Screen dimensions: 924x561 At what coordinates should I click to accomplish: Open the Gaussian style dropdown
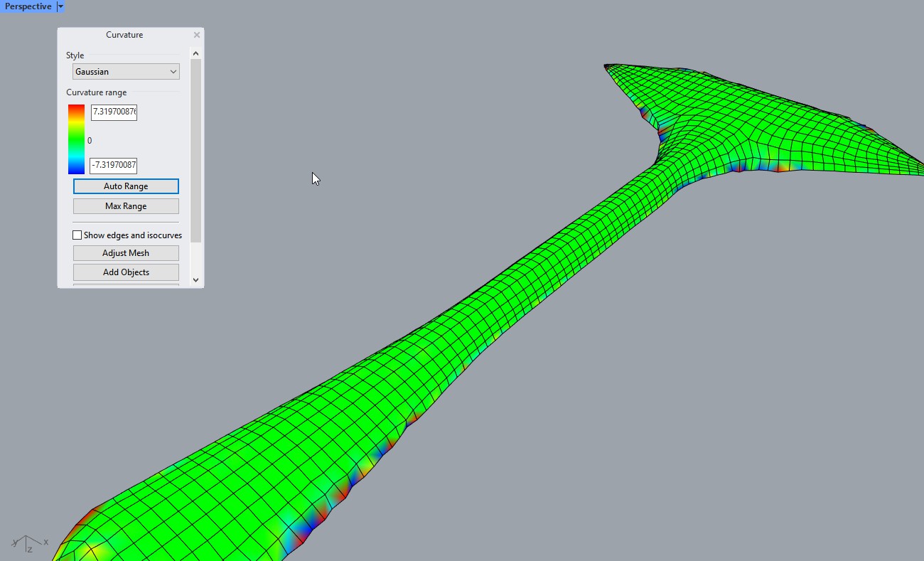(x=126, y=72)
